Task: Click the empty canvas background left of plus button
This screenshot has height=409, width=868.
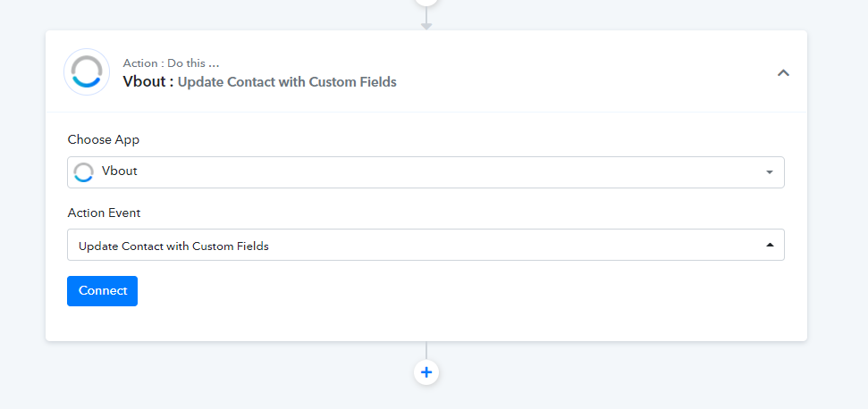Action: (222, 373)
